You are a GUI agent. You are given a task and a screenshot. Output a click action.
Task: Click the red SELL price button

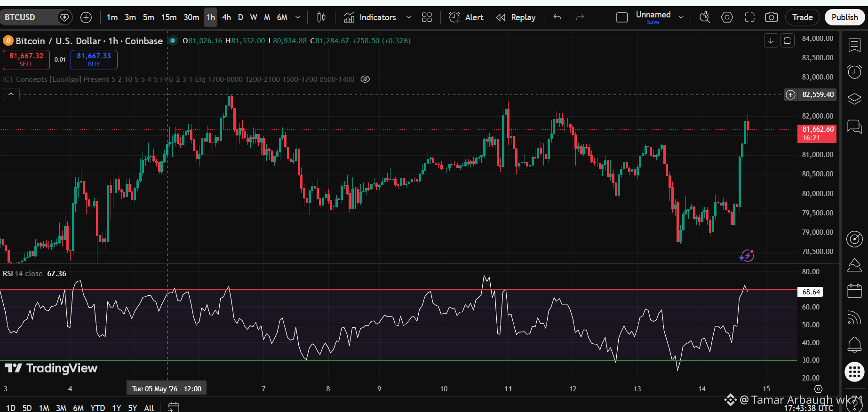(x=26, y=60)
